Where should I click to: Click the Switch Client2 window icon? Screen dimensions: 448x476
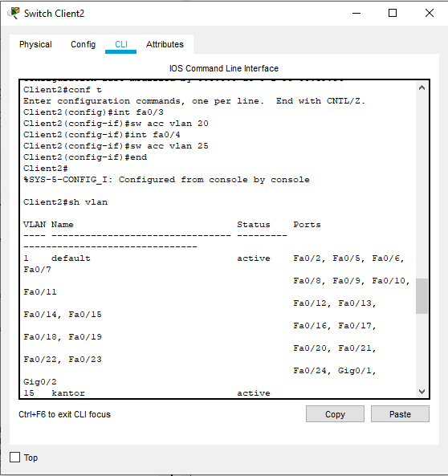pos(14,14)
